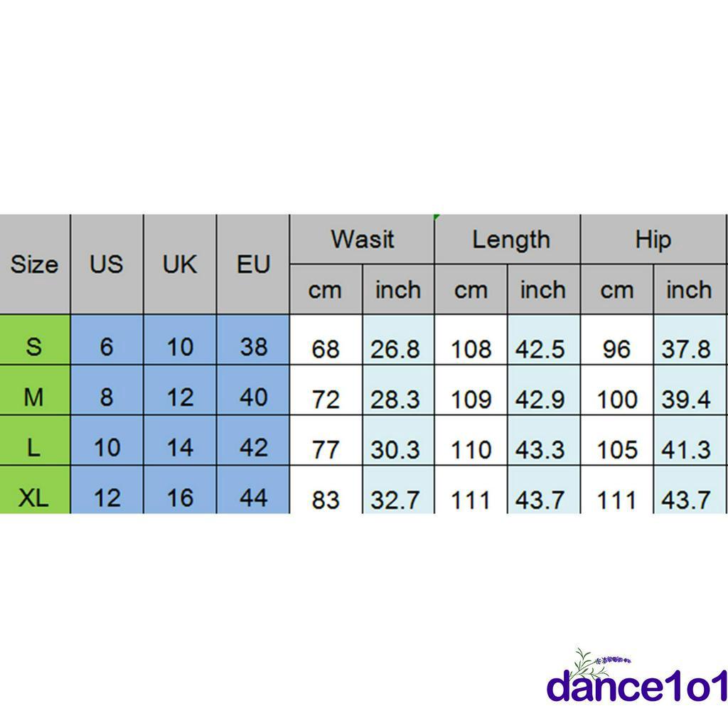Select the green L size cell

click(x=34, y=448)
